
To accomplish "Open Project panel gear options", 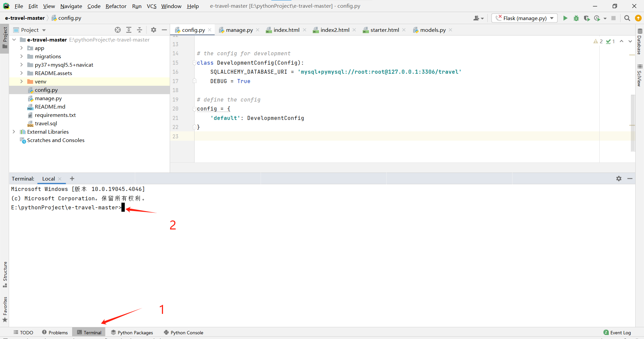I will pyautogui.click(x=154, y=30).
